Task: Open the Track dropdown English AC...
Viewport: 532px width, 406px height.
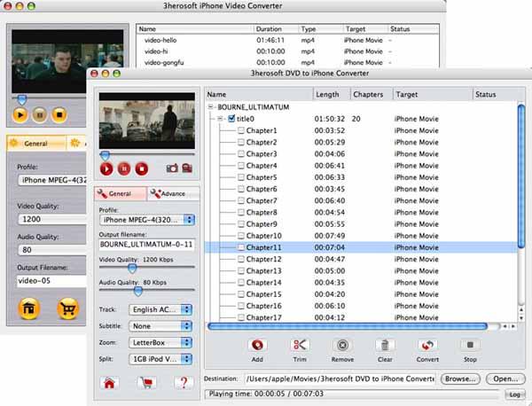Action: tap(160, 309)
